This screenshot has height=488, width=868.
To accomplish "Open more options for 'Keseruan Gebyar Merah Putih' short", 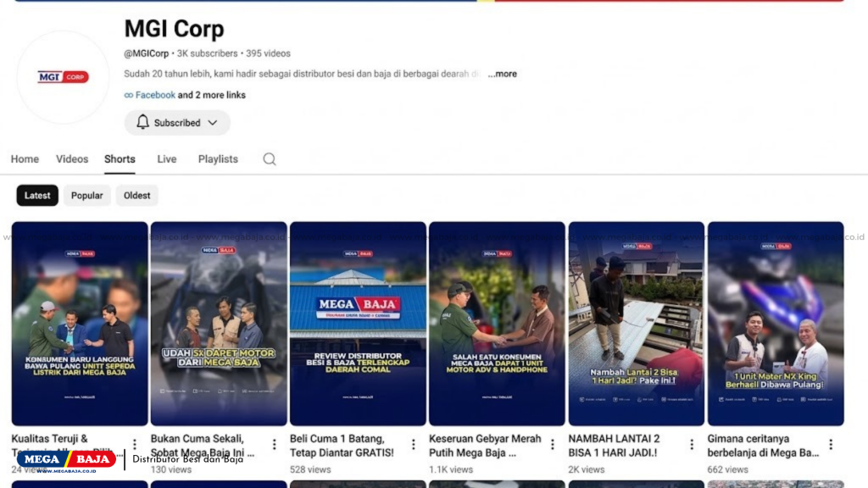I will coord(553,444).
